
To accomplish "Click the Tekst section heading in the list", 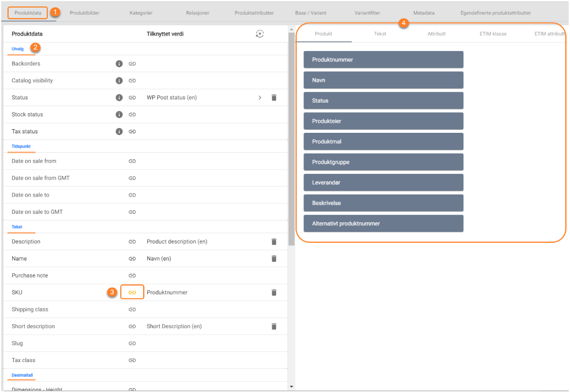I will (17, 227).
